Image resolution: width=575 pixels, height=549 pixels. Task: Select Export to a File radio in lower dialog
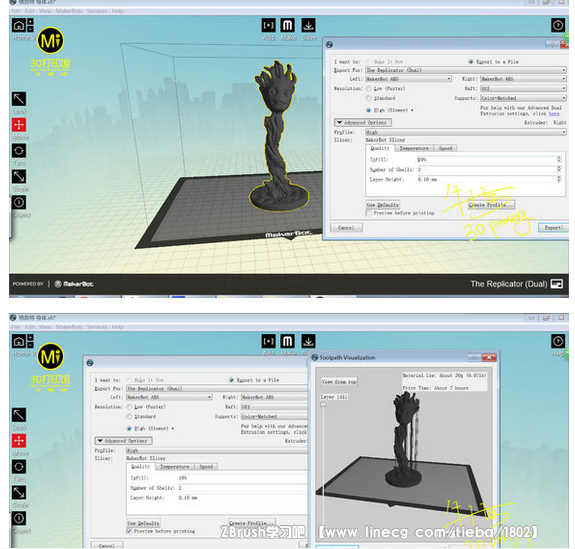pyautogui.click(x=231, y=380)
